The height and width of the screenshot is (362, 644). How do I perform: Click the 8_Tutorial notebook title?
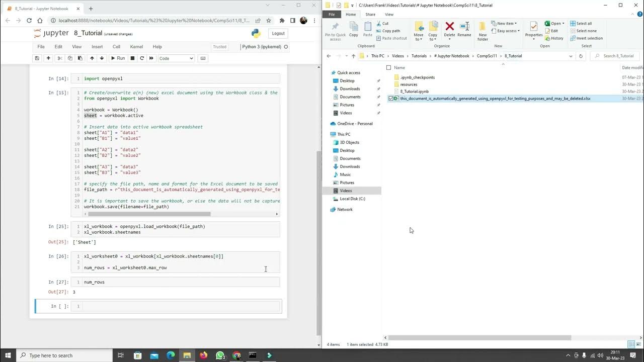pyautogui.click(x=88, y=33)
